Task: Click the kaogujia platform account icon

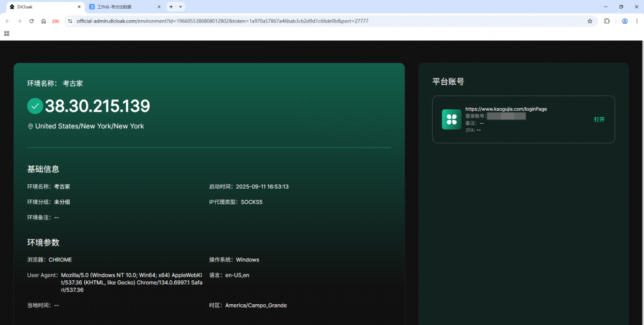Action: tap(452, 119)
